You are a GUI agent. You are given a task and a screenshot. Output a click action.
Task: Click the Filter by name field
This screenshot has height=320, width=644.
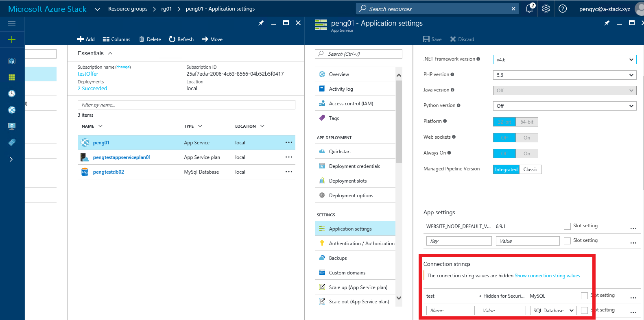pyautogui.click(x=186, y=104)
